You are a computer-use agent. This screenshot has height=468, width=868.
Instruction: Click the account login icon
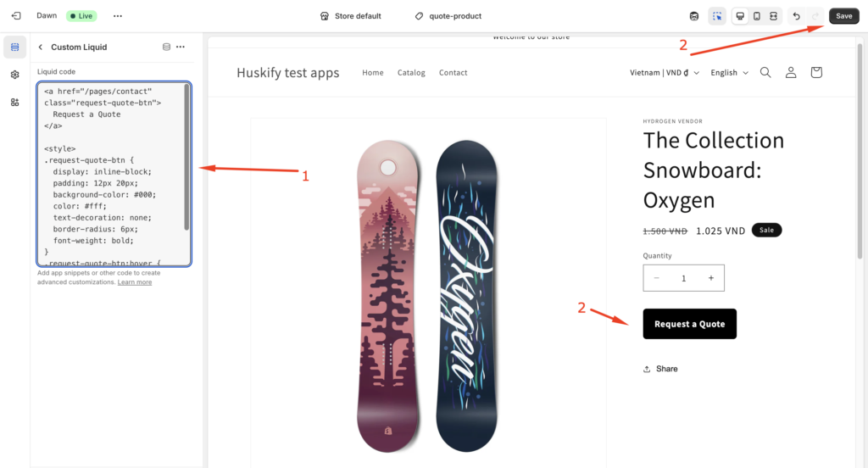pyautogui.click(x=791, y=73)
